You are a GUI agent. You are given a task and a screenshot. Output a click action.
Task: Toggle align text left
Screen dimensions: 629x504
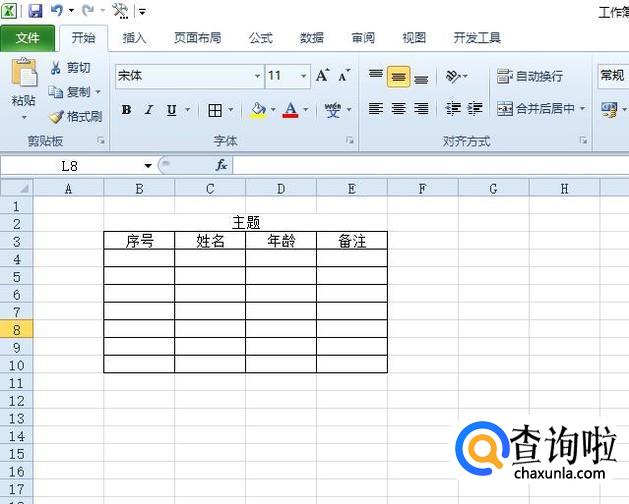376,108
